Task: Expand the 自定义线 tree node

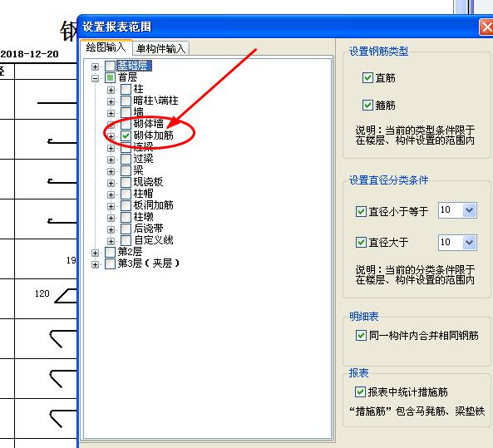Action: (x=111, y=241)
